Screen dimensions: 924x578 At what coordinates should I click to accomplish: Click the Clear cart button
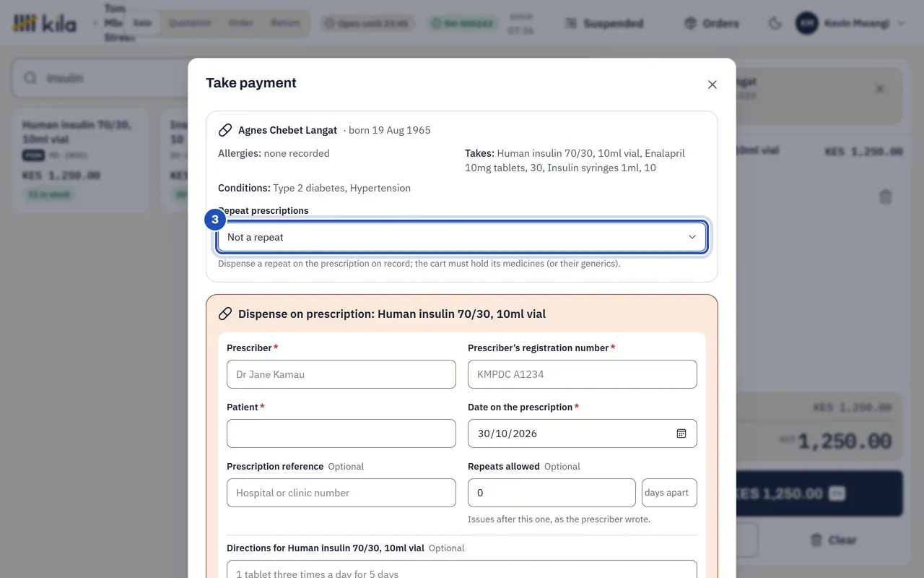coord(833,540)
